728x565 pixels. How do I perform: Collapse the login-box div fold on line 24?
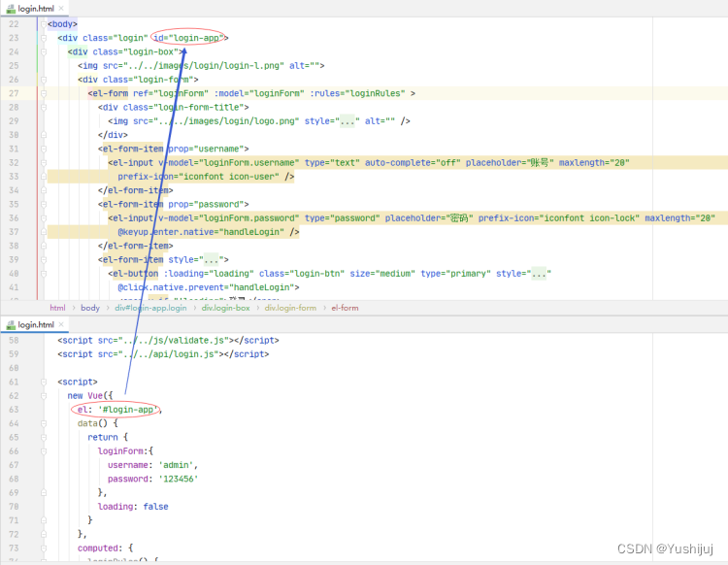click(43, 52)
